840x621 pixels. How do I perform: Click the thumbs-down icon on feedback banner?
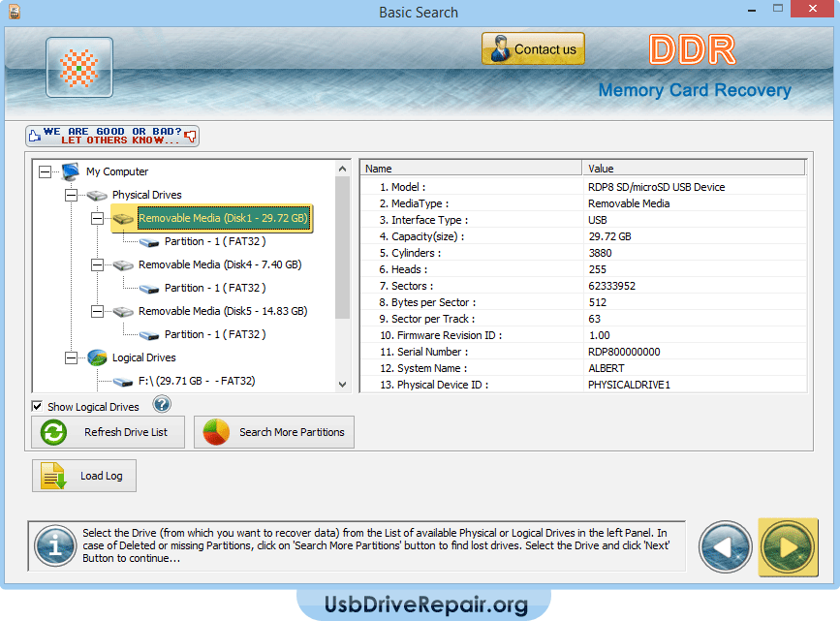(x=190, y=136)
